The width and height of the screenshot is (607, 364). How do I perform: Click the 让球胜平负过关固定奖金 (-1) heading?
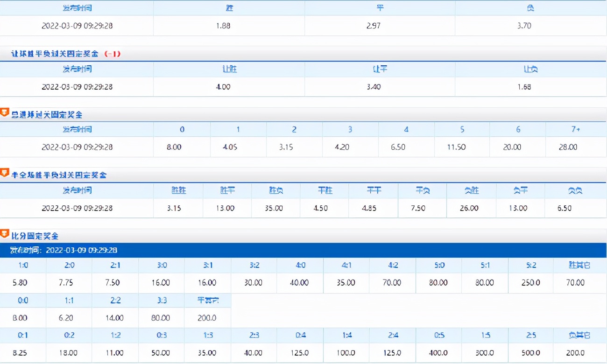click(x=66, y=54)
